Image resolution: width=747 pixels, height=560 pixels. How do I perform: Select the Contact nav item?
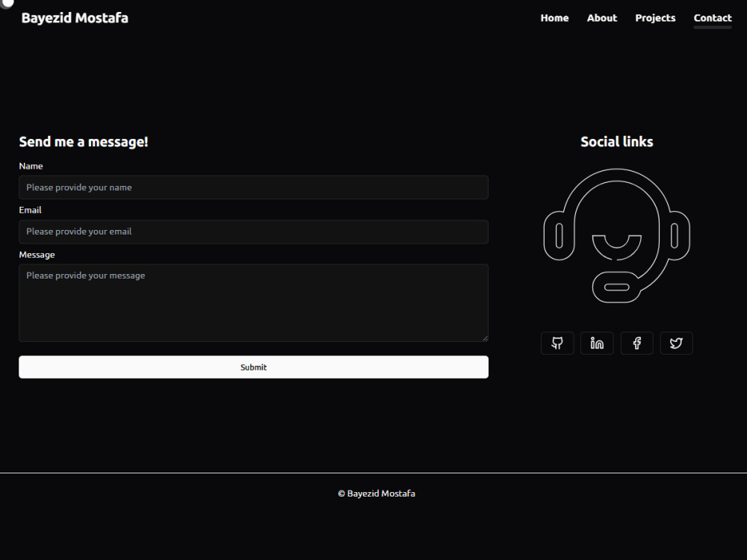tap(712, 18)
